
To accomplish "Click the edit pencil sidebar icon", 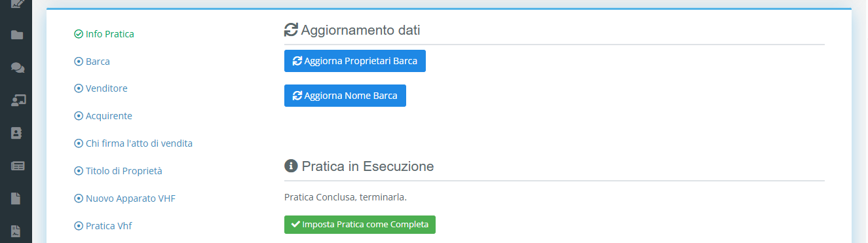I will click(18, 3).
